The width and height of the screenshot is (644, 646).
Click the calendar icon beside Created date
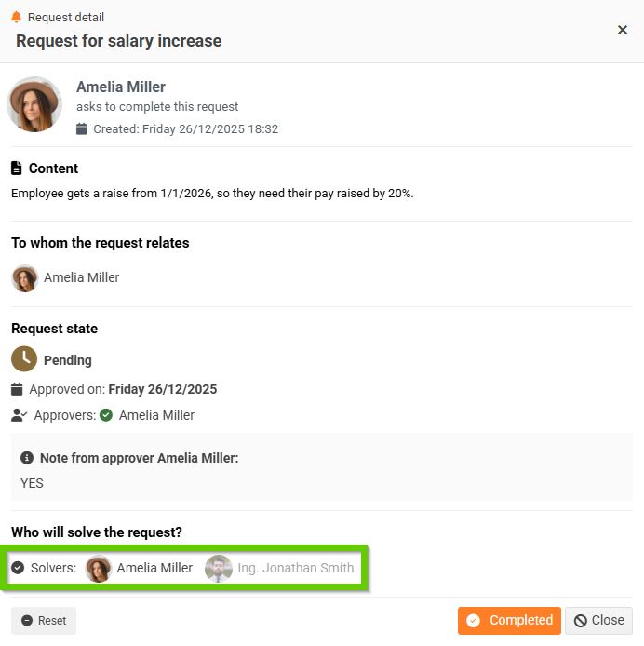click(x=82, y=128)
